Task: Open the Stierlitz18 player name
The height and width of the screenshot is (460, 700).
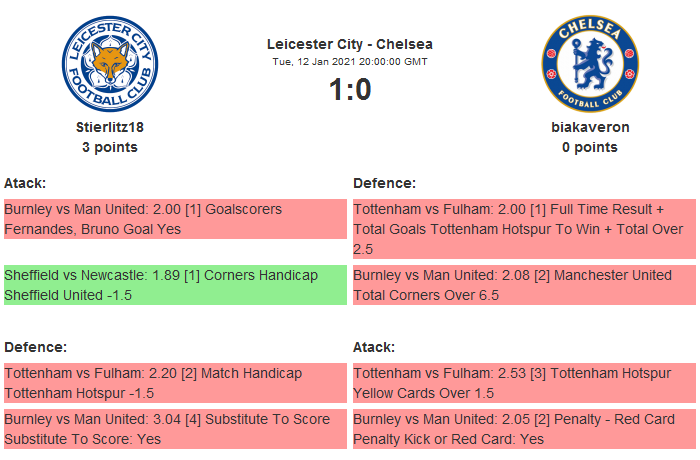Action: coord(110,127)
